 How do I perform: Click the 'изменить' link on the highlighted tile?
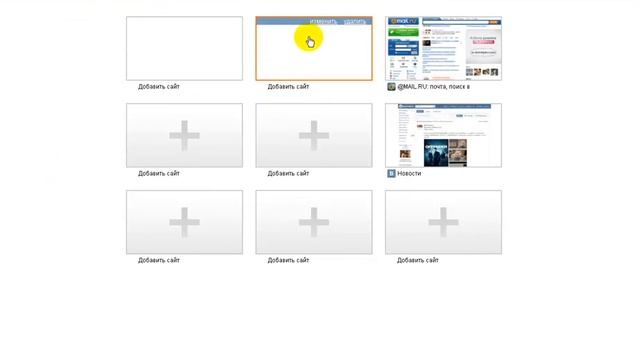coord(323,21)
